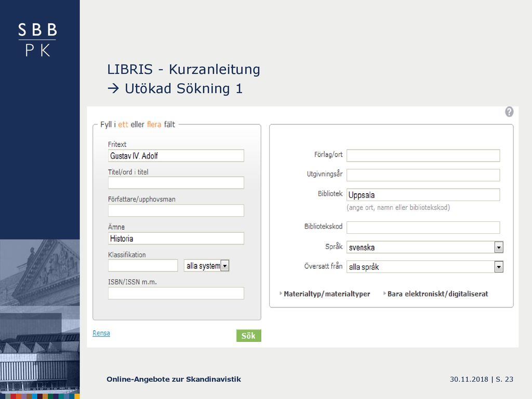Click the heading LIBRIS - Kurzanleitung
This screenshot has height=399, width=532.
(183, 70)
